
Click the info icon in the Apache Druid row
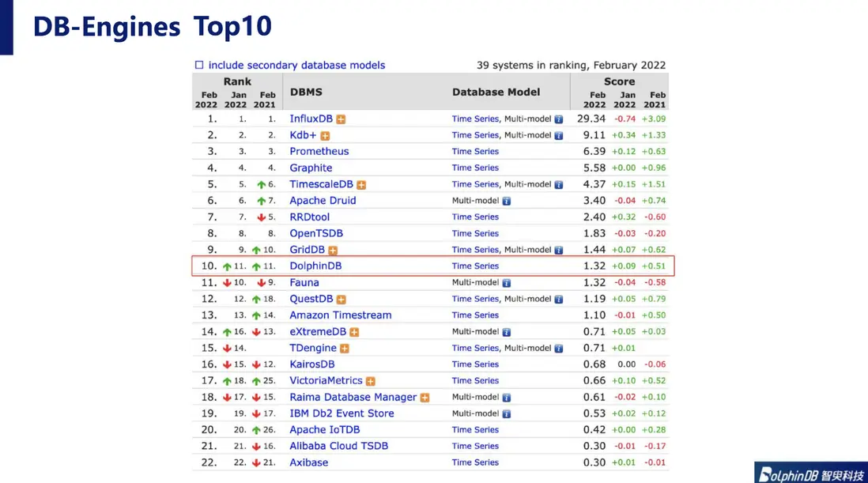click(506, 202)
